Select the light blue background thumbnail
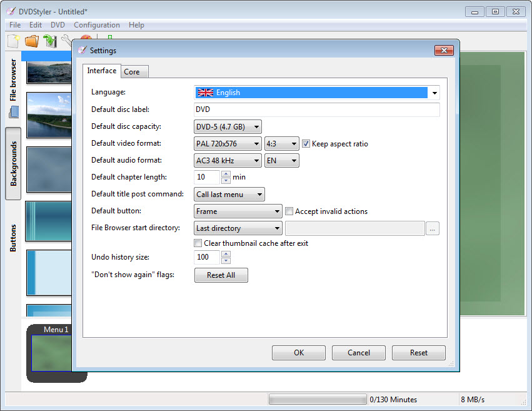 tap(49, 273)
